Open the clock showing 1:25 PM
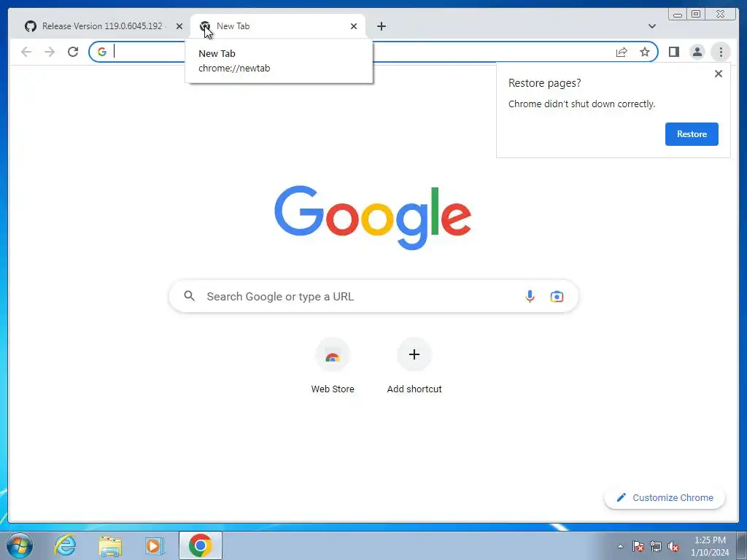Viewport: 747px width, 560px height. pyautogui.click(x=710, y=546)
